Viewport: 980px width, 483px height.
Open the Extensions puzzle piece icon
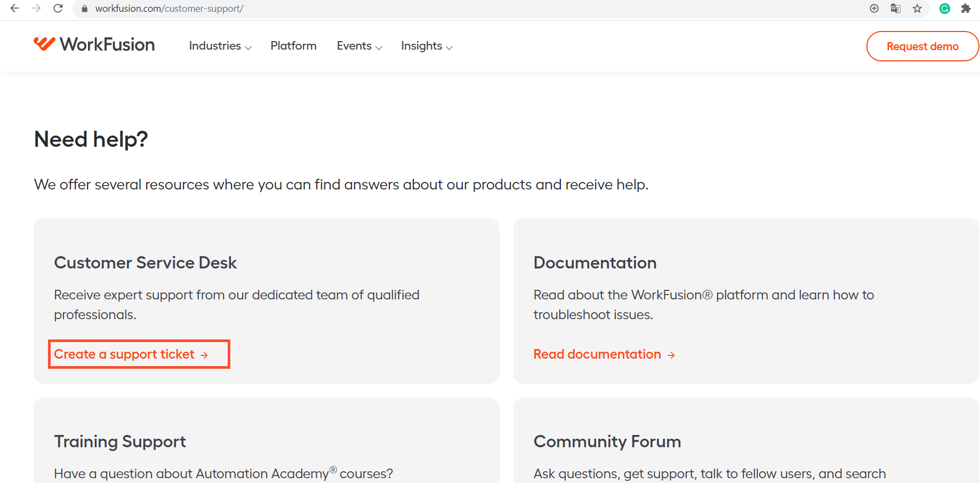click(966, 9)
